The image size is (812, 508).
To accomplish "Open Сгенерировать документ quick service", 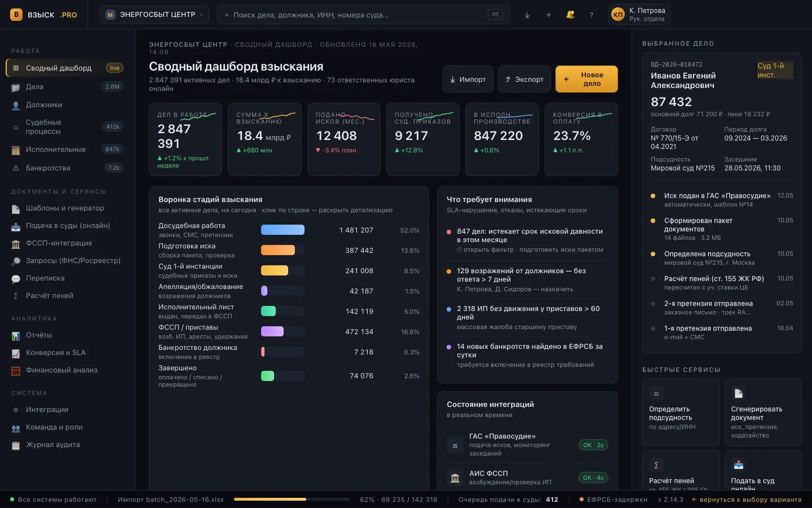I will click(763, 412).
